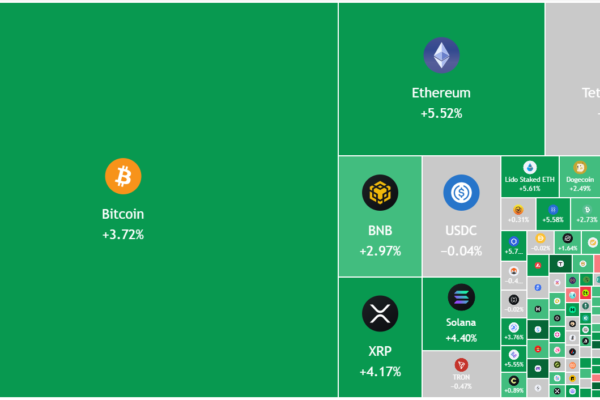This screenshot has width=600, height=400.
Task: Select Bitcoin's +3.72% change value
Action: 123,235
